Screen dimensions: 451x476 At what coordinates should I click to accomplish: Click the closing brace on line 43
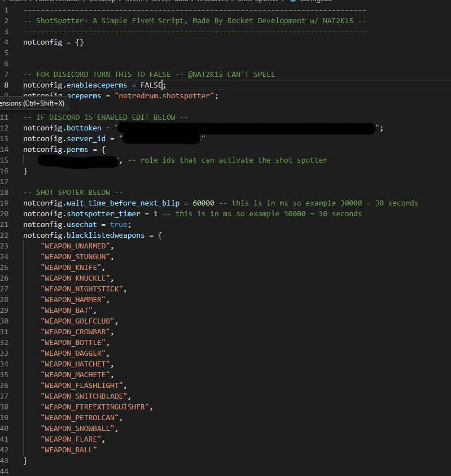[x=25, y=460]
